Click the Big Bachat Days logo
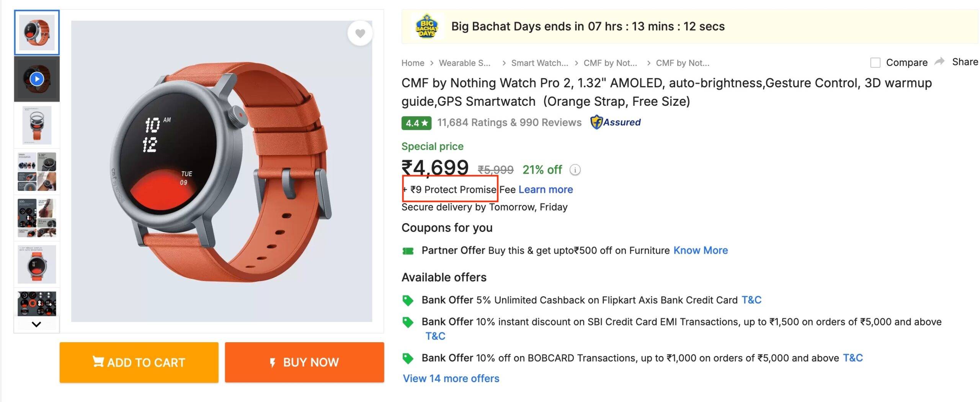The image size is (980, 402). click(x=426, y=26)
